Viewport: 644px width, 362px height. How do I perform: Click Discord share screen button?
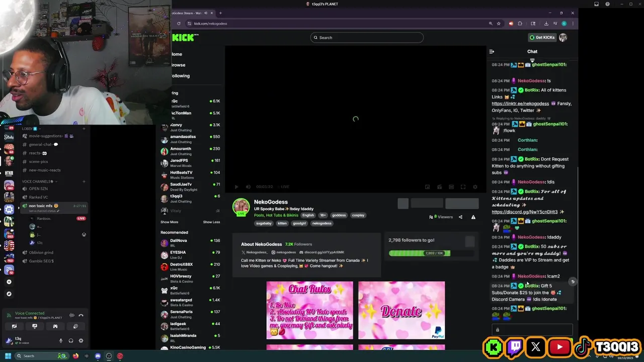35,326
